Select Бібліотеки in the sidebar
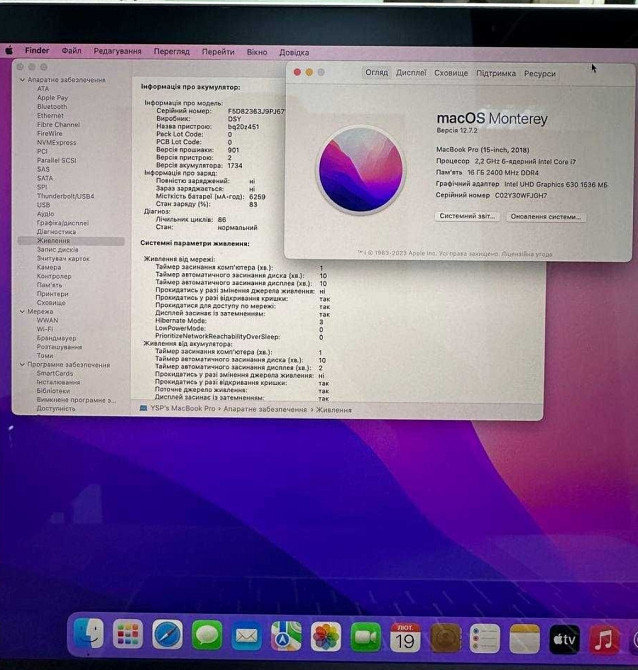 pyautogui.click(x=53, y=391)
